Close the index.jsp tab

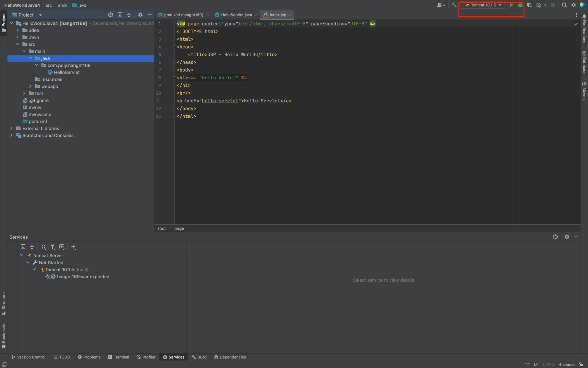pyautogui.click(x=290, y=15)
